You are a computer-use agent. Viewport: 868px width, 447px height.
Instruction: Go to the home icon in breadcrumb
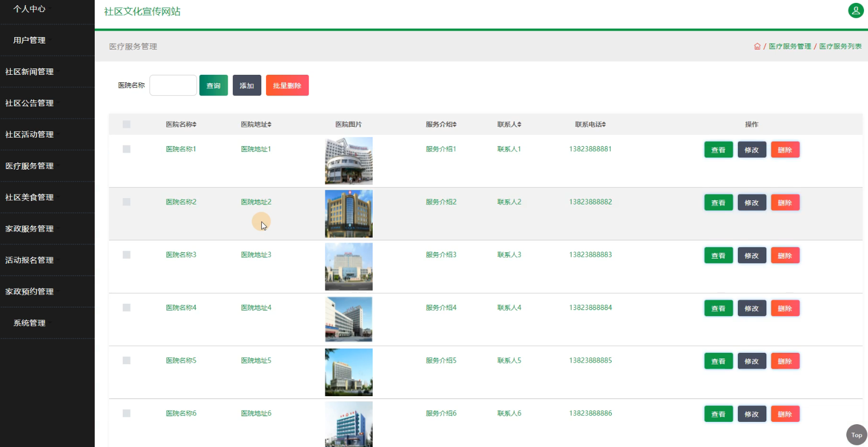757,46
